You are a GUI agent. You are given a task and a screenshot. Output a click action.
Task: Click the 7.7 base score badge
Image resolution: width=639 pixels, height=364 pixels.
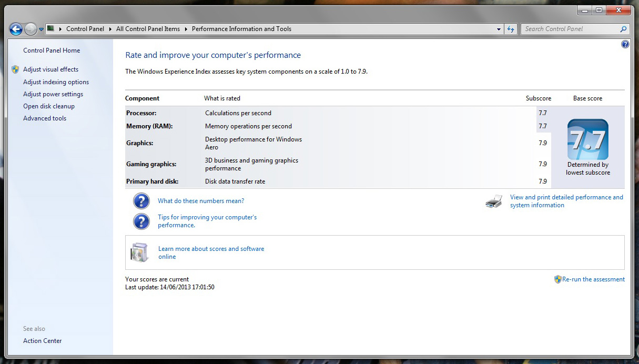[x=588, y=139]
